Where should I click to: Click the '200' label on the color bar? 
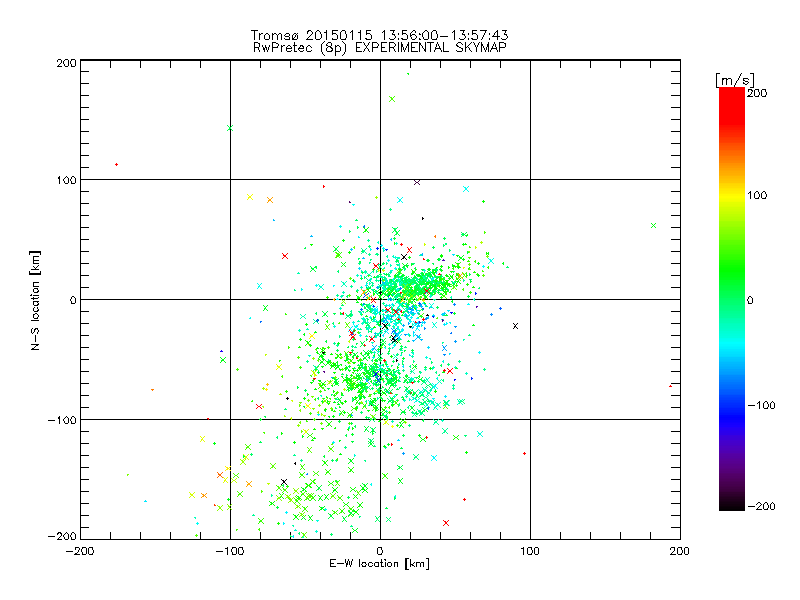pyautogui.click(x=757, y=93)
